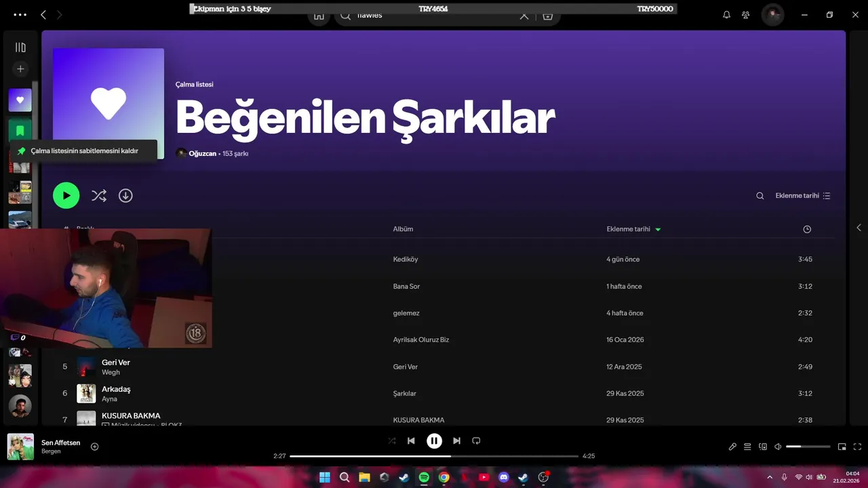Open Chrome from the taskbar
868x488 pixels.
pos(443,477)
